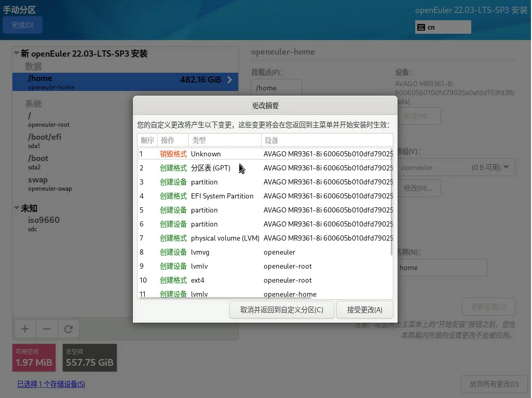Image resolution: width=532 pixels, height=398 pixels.
Task: Click the volume group 修改(M)... button
Action: click(419, 188)
